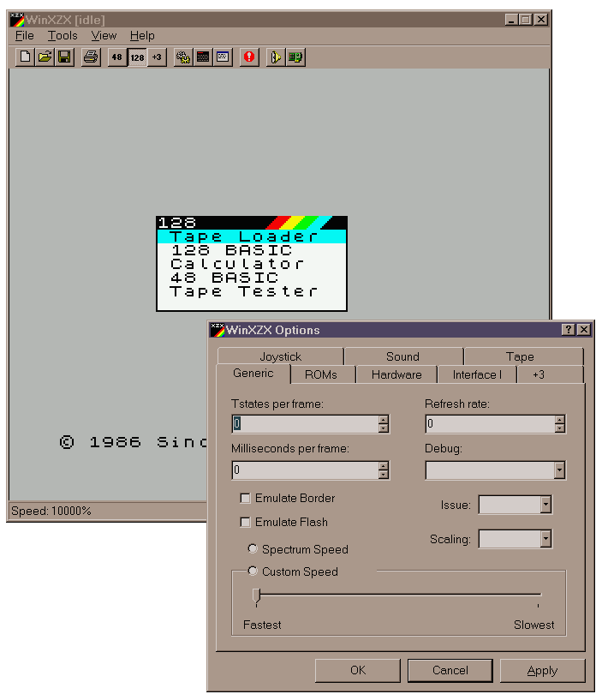Switch to 48K model button

click(x=117, y=57)
